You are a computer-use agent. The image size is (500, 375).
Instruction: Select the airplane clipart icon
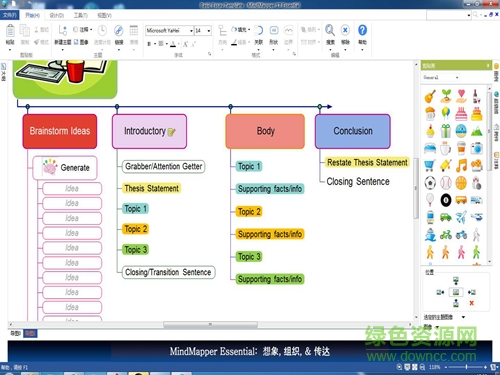coord(461,217)
